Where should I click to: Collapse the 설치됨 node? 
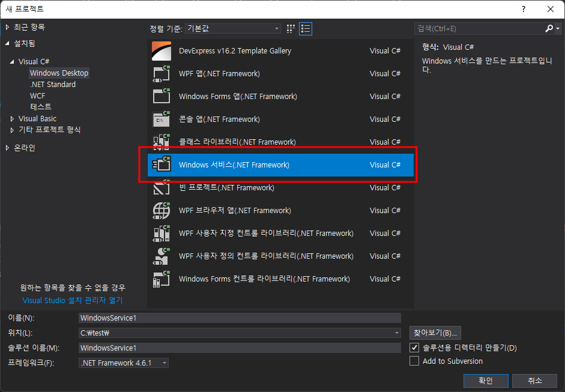8,43
